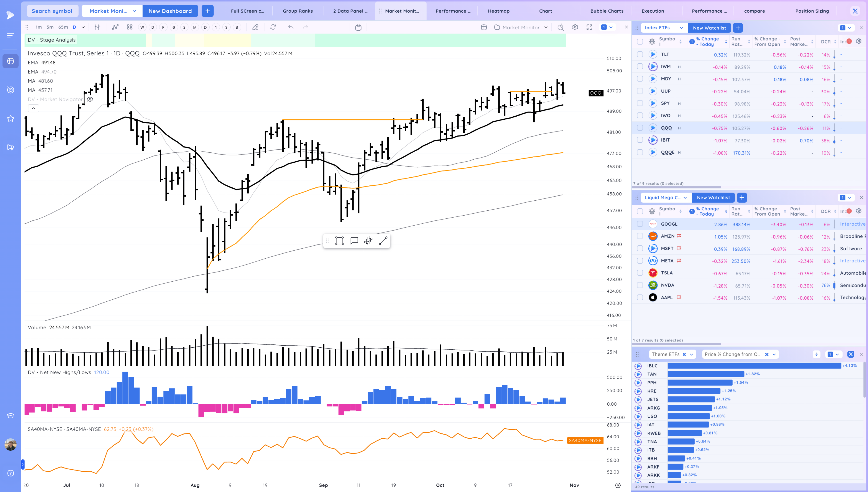
Task: Open the Index ETFs watchlist dropdown
Action: click(681, 28)
